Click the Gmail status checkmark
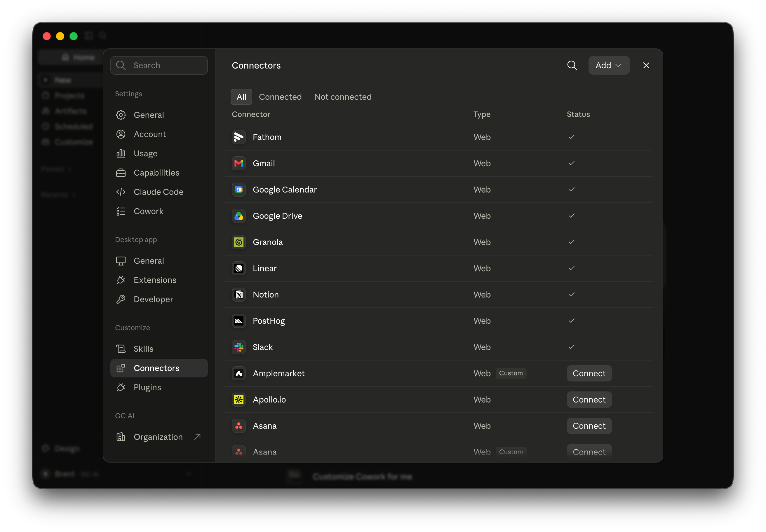This screenshot has height=532, width=766. pos(571,163)
